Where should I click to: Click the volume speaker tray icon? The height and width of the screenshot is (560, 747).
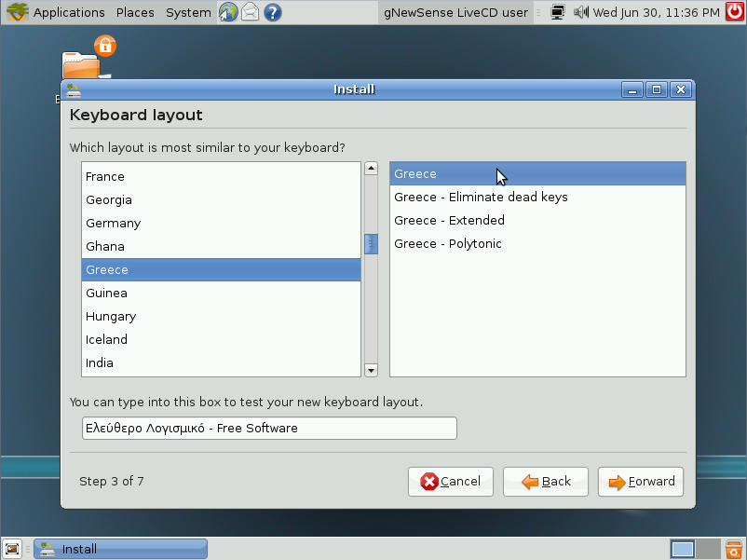pos(580,12)
